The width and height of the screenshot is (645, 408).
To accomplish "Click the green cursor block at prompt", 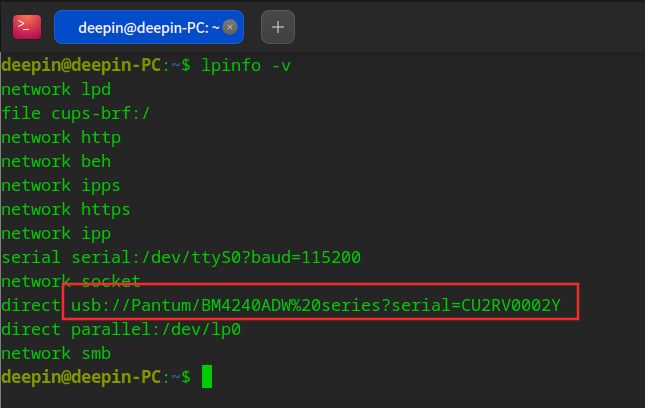I will coord(207,376).
